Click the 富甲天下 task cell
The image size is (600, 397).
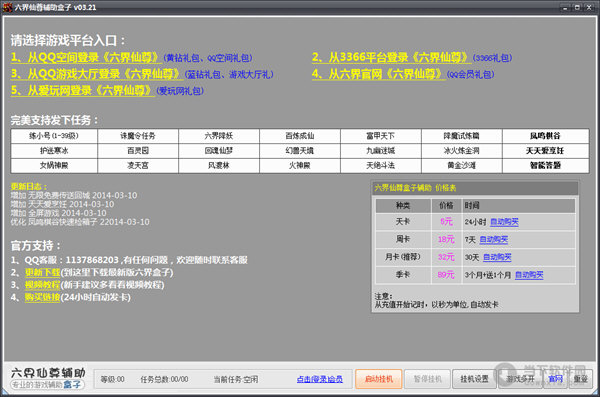pos(381,136)
